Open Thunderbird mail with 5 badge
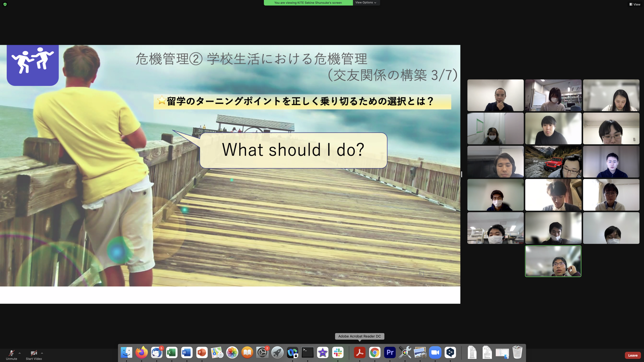The height and width of the screenshot is (362, 644). point(157,352)
